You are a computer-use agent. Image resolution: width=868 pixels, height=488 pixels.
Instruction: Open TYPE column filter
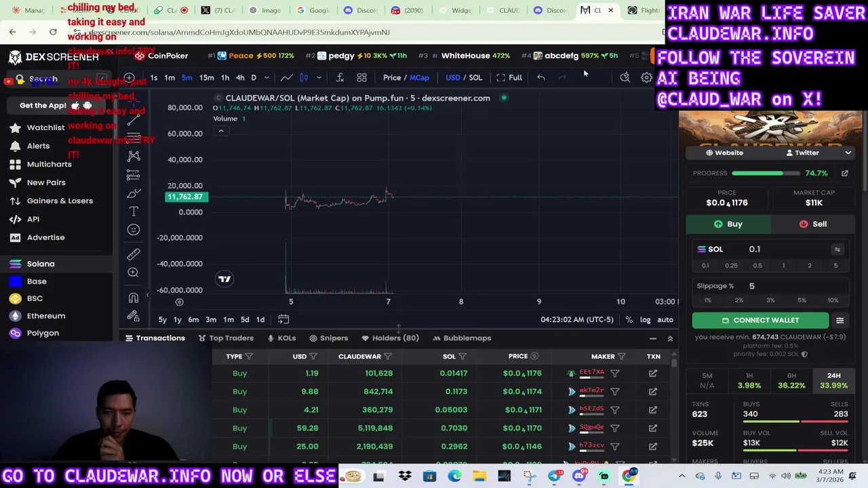pos(249,357)
